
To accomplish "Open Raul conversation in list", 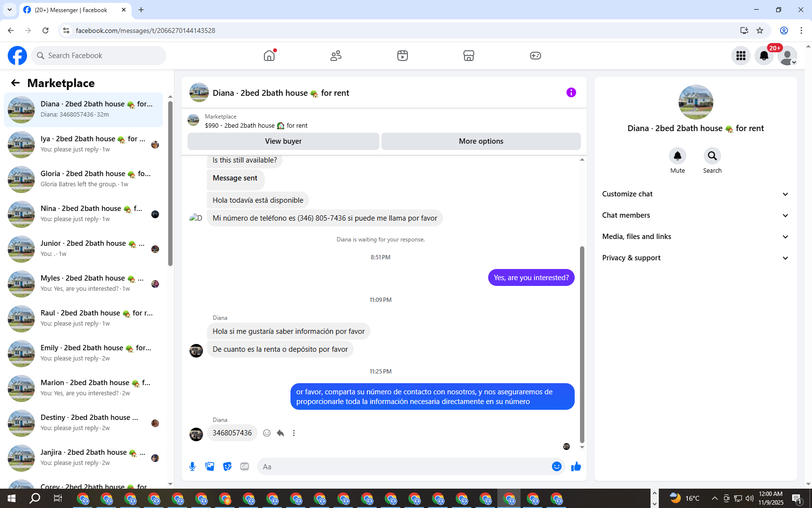I will [x=83, y=319].
